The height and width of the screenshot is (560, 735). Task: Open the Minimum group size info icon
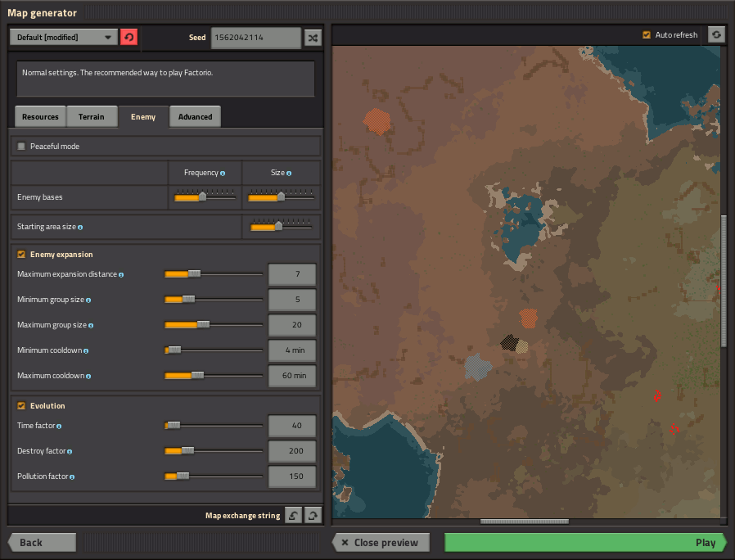(88, 300)
